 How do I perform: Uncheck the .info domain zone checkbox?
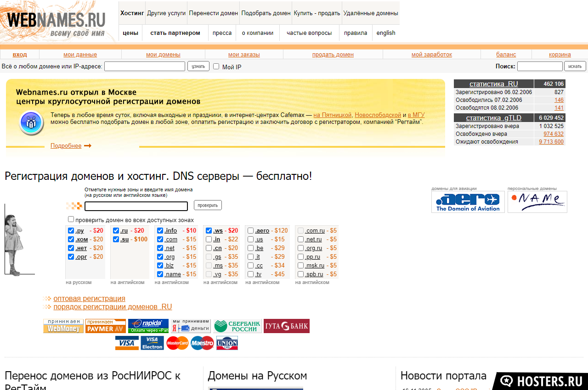(x=160, y=231)
